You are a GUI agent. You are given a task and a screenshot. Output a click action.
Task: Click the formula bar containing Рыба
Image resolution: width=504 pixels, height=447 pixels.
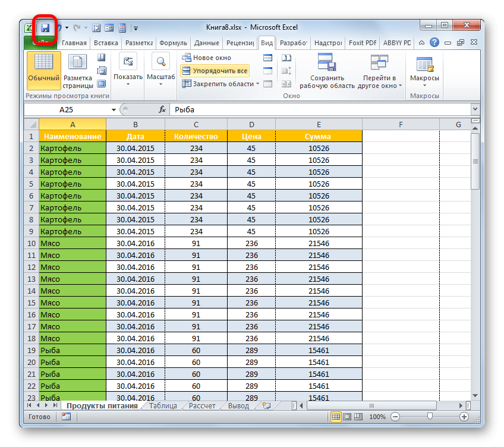point(320,109)
